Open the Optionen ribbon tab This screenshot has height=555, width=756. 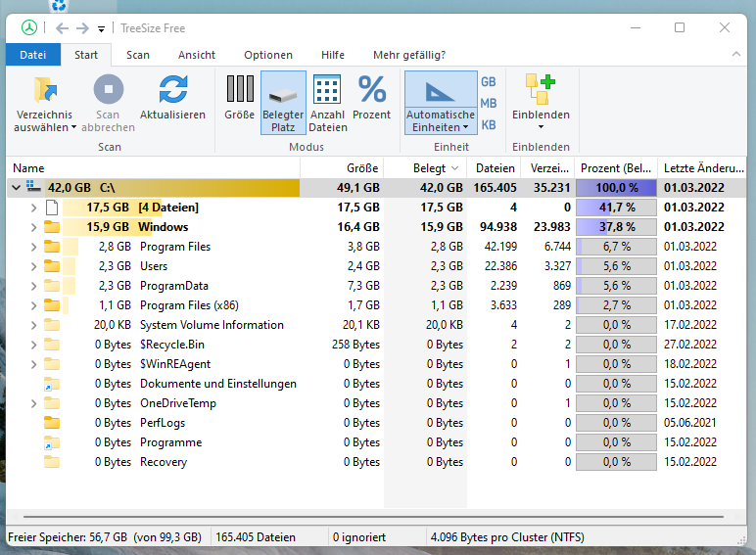coord(268,55)
